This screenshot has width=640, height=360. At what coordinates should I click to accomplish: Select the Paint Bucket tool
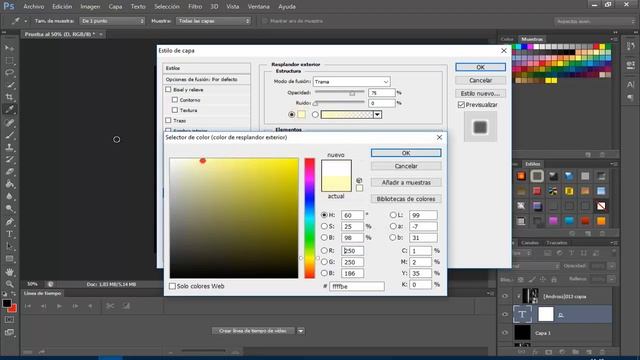9,184
